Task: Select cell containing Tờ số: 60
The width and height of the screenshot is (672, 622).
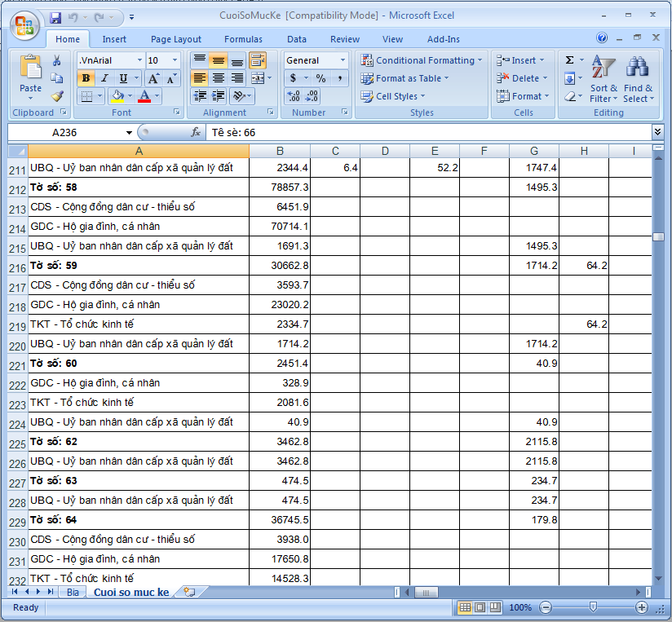Action: coord(139,364)
